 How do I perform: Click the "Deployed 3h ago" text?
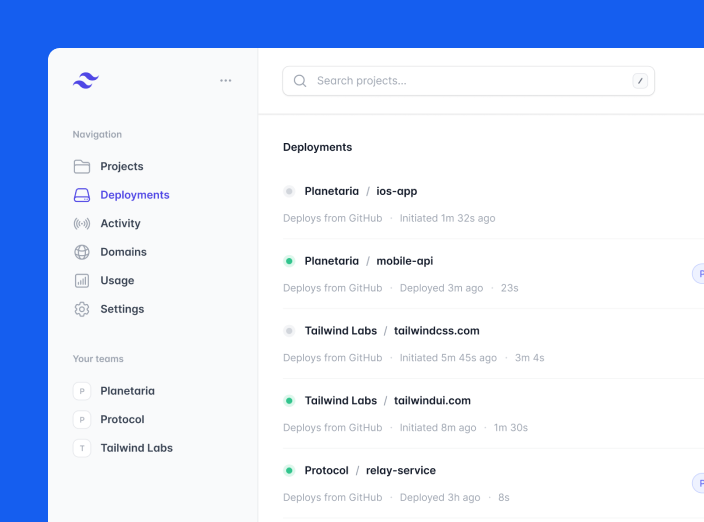coord(440,497)
